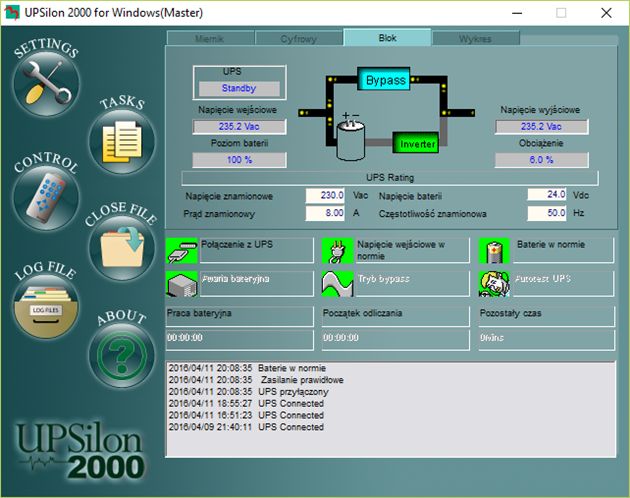Image resolution: width=630 pixels, height=498 pixels.
Task: Click the Obciążenie 6.0 % field
Action: 542,160
